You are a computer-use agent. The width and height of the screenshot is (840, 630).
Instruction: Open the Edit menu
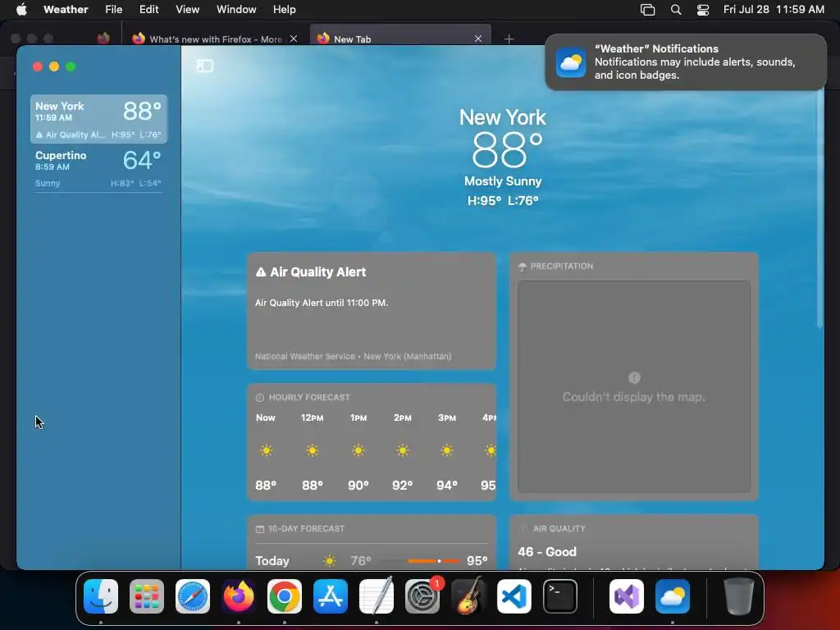149,10
